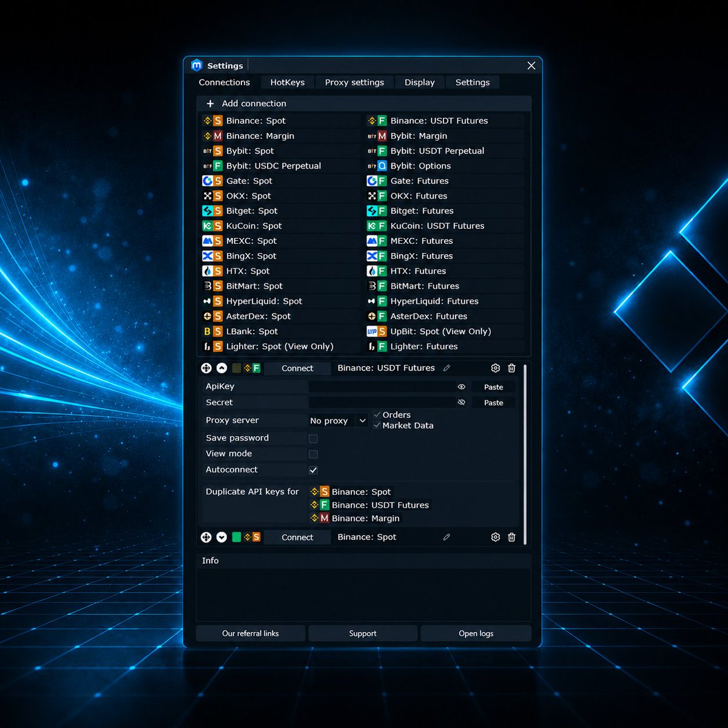The image size is (728, 728).
Task: Paste into the Secret field
Action: pyautogui.click(x=493, y=403)
